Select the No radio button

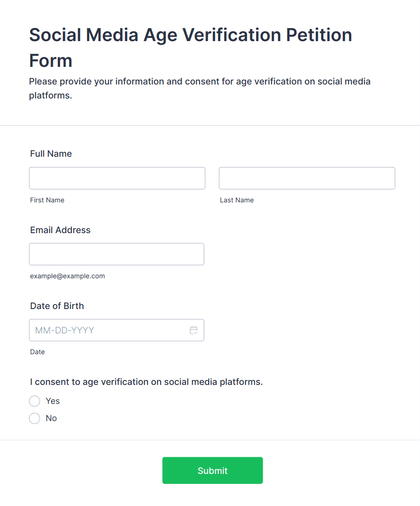[x=35, y=418]
